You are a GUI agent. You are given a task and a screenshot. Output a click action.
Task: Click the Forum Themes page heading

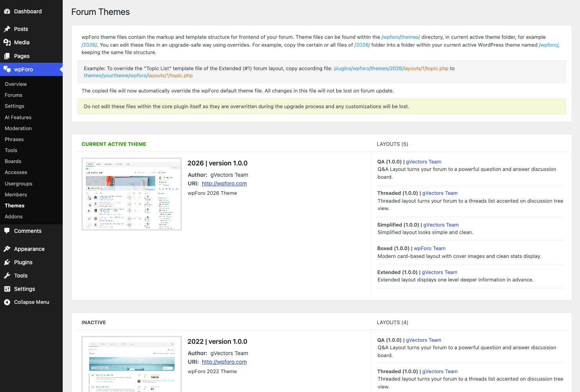click(x=100, y=12)
